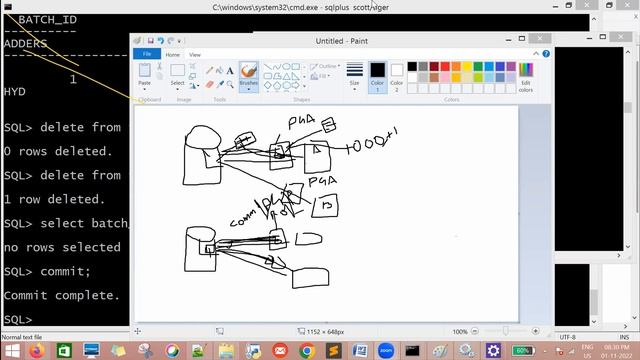Select the Diamond shape in the Shapes gallery

[x=267, y=85]
